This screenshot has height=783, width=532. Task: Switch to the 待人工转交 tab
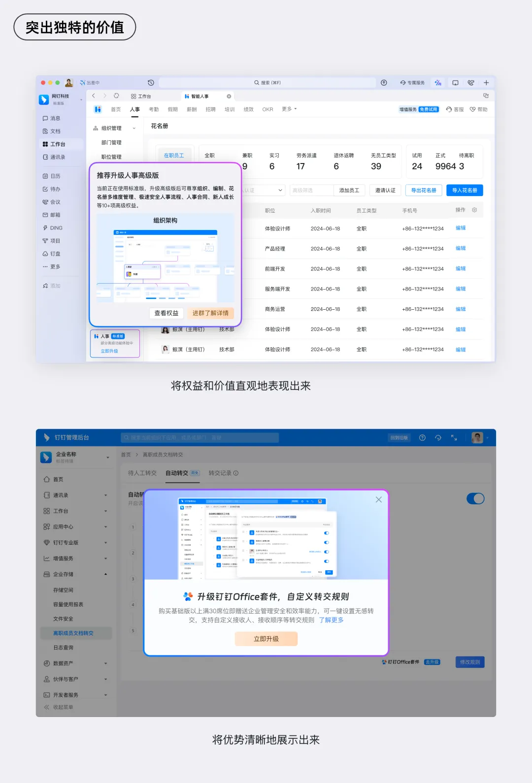[142, 473]
